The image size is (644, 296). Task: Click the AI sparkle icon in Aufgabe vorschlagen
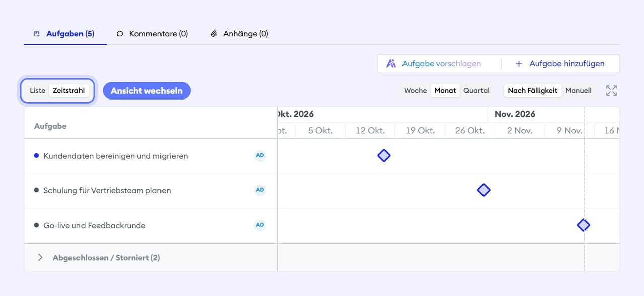(x=391, y=64)
